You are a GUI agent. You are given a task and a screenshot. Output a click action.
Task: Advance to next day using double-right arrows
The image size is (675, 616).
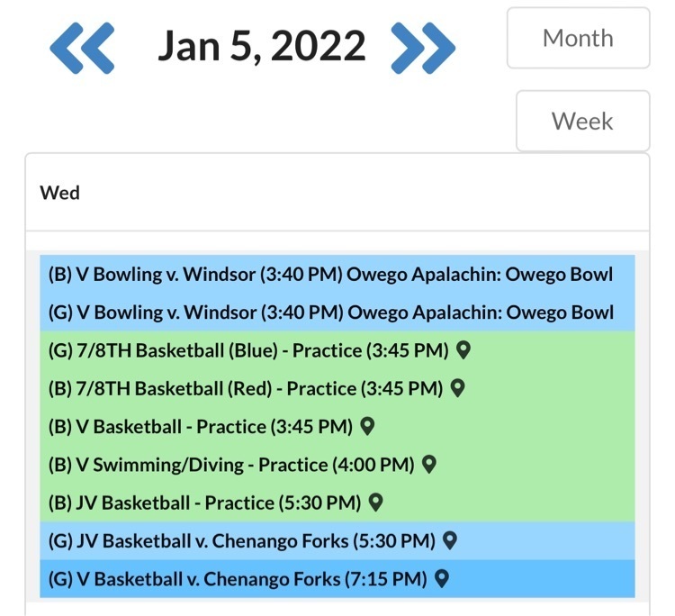point(423,47)
